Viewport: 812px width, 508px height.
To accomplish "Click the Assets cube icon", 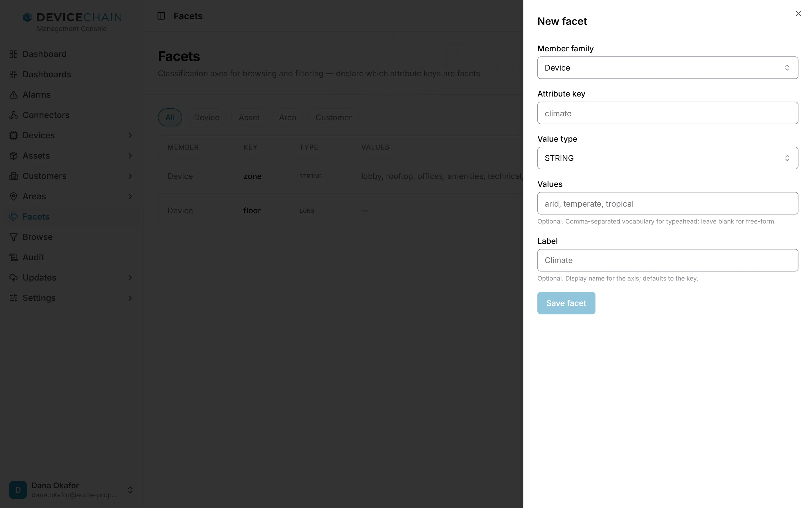I will (14, 156).
